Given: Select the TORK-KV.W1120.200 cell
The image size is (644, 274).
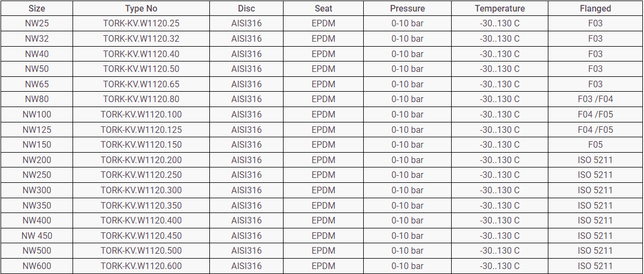Looking at the screenshot, I should 141,160.
